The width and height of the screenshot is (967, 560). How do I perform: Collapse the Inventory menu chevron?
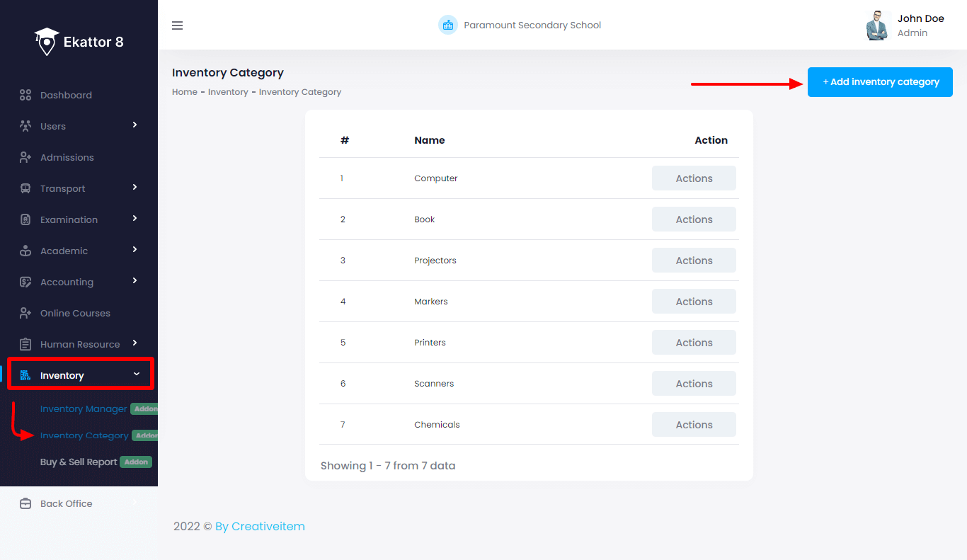click(137, 375)
